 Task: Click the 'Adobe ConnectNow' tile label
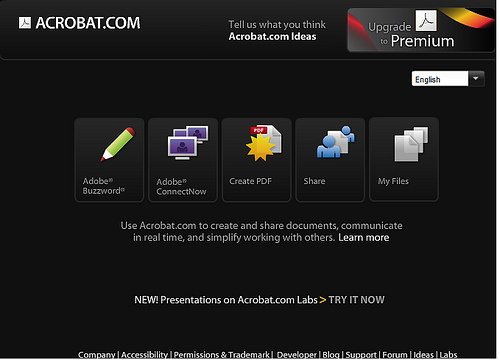click(181, 187)
